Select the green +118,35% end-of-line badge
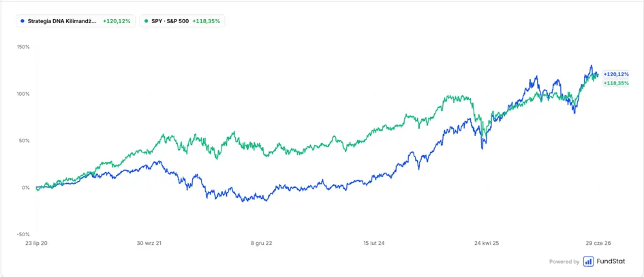Screen dimensions: 644x277 616,83
